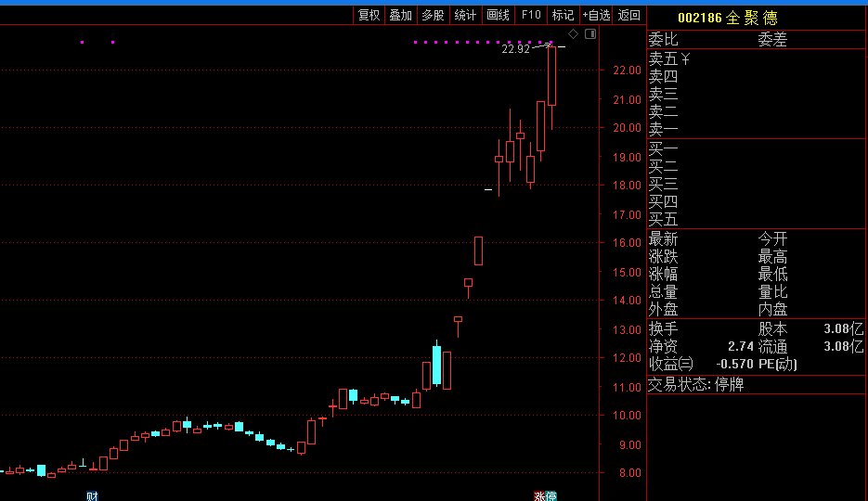
Task: Click the 16.00 price axis label
Action: tap(628, 243)
